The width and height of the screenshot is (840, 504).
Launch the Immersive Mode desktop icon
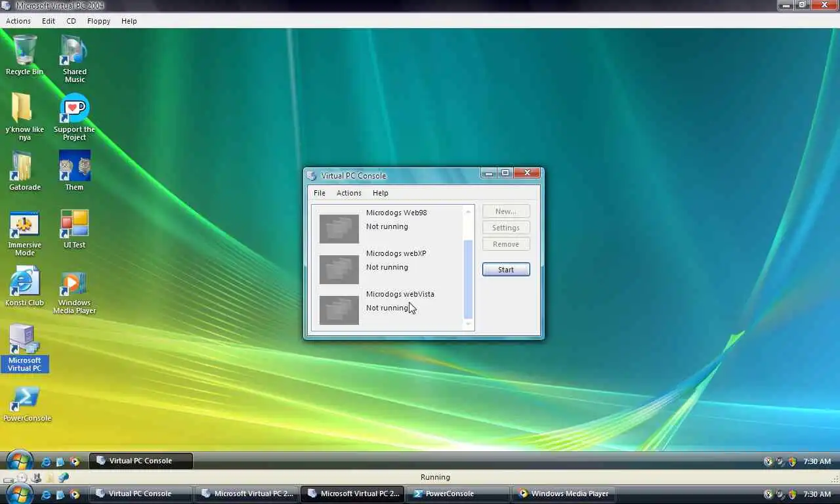coord(24,232)
